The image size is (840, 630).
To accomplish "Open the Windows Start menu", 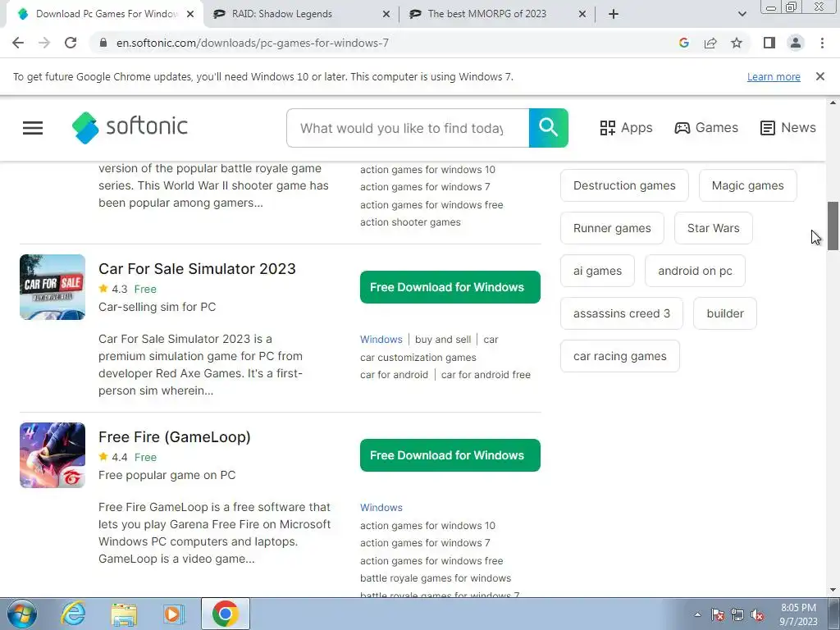I will (x=21, y=614).
